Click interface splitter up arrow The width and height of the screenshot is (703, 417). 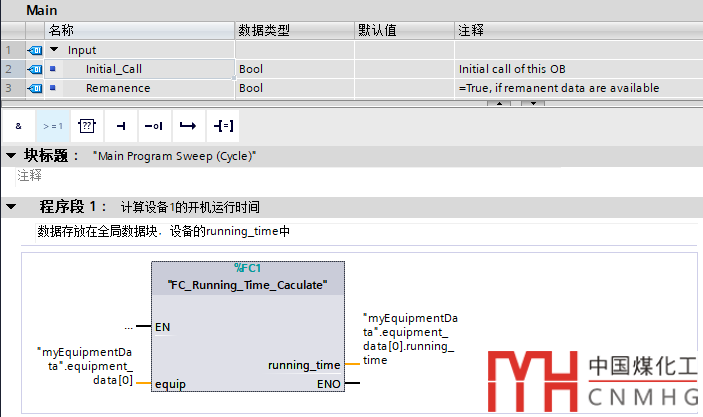[499, 104]
